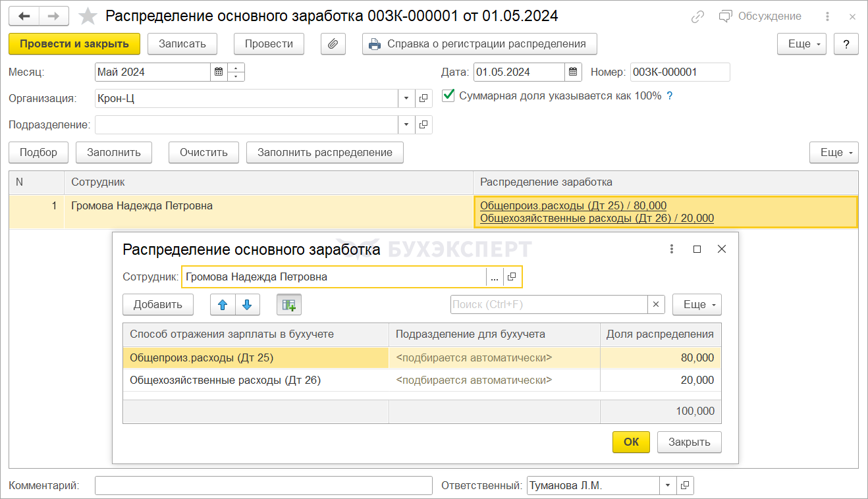
Task: Click the Провести и закрыть button
Action: pos(74,44)
